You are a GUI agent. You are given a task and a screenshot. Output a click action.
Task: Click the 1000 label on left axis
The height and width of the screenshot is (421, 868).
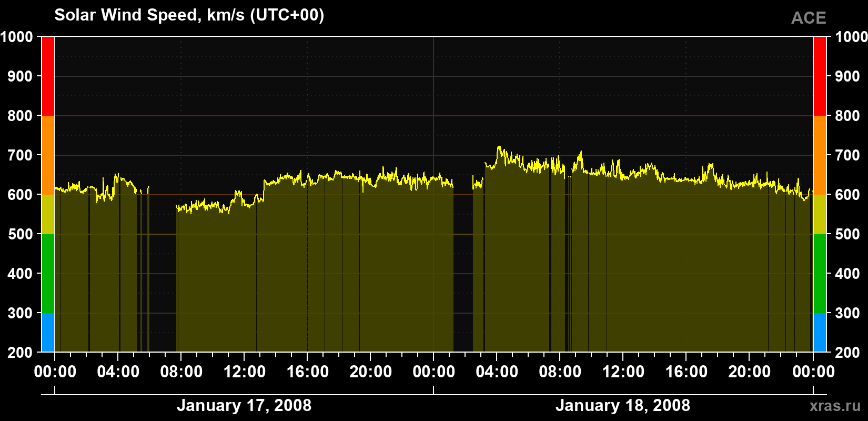pyautogui.click(x=17, y=37)
